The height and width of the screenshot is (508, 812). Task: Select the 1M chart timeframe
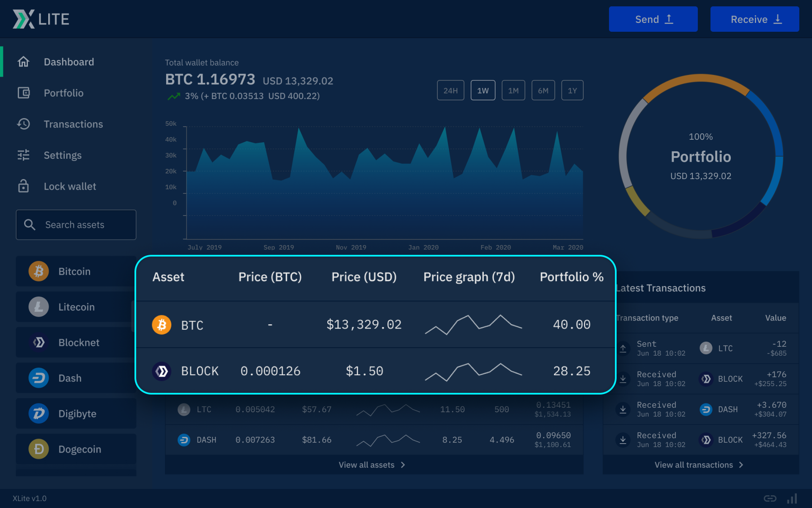[x=513, y=91]
